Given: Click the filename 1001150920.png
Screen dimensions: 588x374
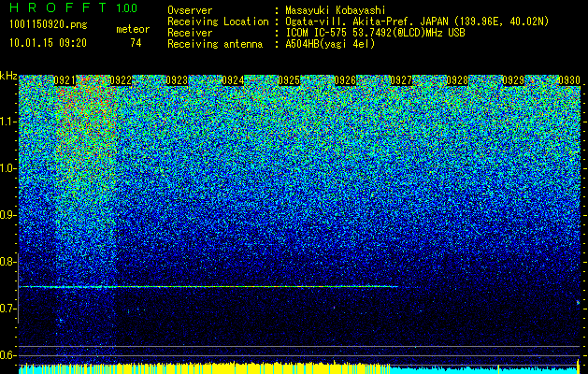Looking at the screenshot, I should tap(49, 24).
